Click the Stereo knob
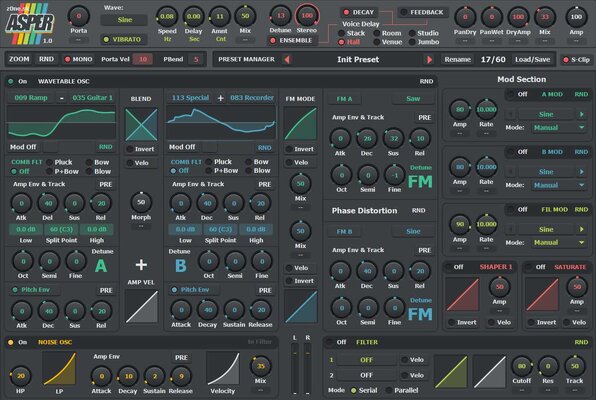This screenshot has height=400, width=596. point(307,16)
